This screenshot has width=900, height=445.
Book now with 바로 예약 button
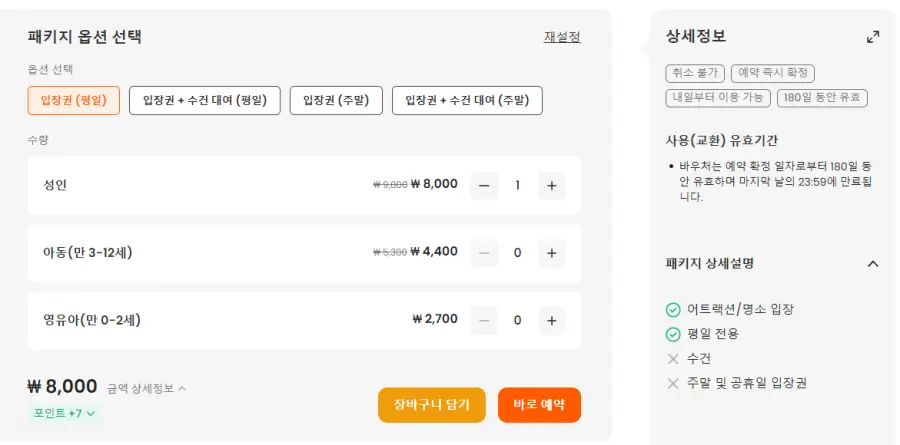540,405
